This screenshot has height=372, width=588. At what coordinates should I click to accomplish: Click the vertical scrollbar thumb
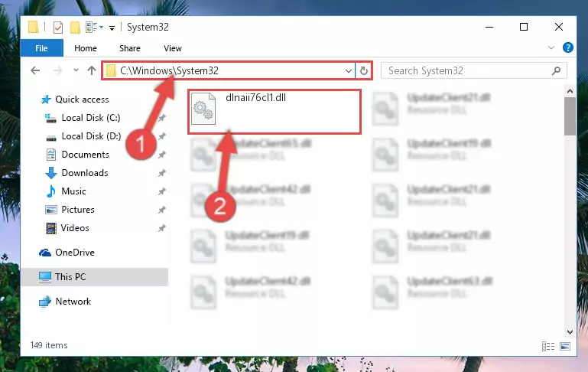(570, 116)
